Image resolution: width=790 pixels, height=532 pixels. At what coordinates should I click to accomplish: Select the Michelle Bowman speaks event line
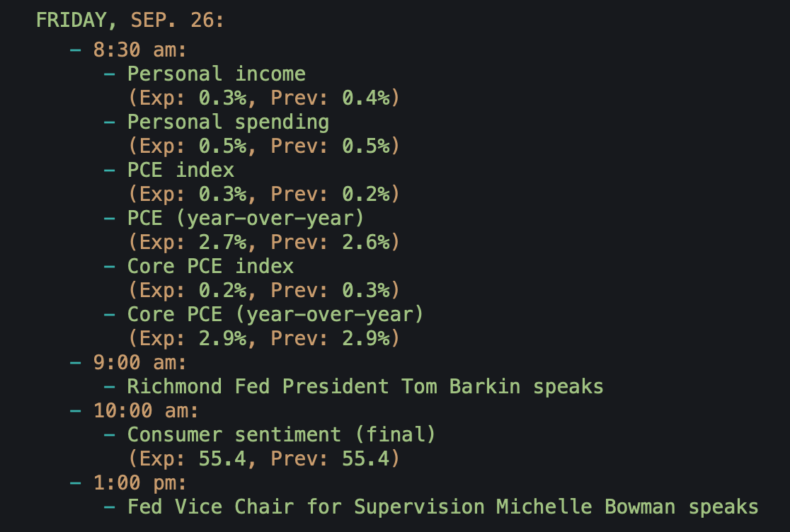(442, 507)
